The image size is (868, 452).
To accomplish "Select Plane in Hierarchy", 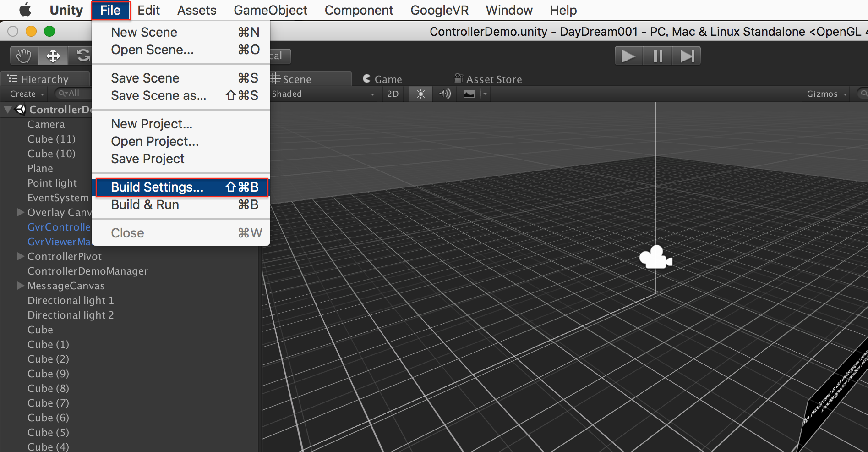I will point(40,168).
